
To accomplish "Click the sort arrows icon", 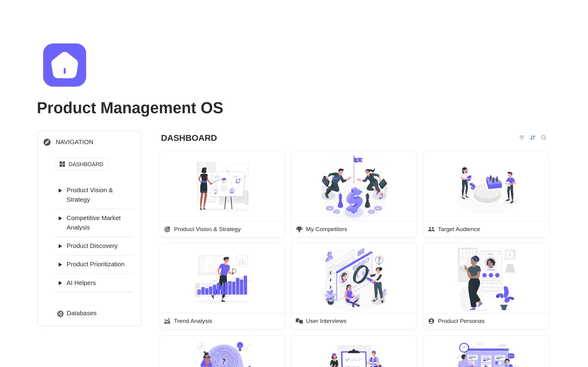I will [533, 138].
